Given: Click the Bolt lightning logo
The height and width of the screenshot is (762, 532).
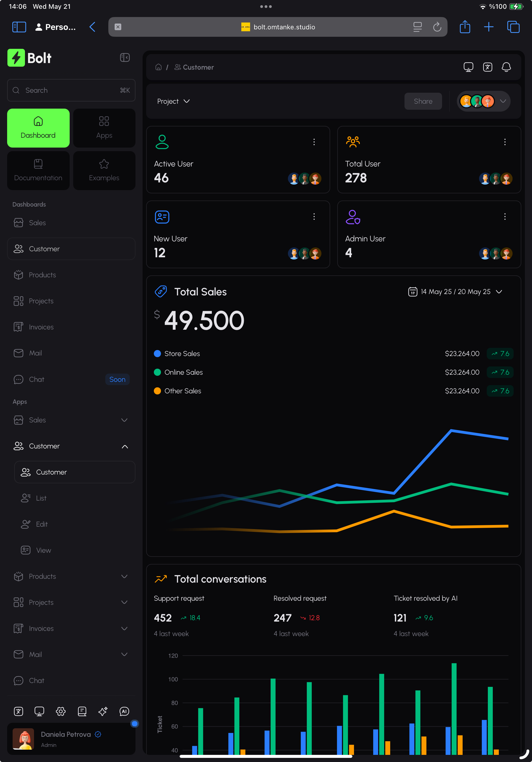Looking at the screenshot, I should (16, 58).
